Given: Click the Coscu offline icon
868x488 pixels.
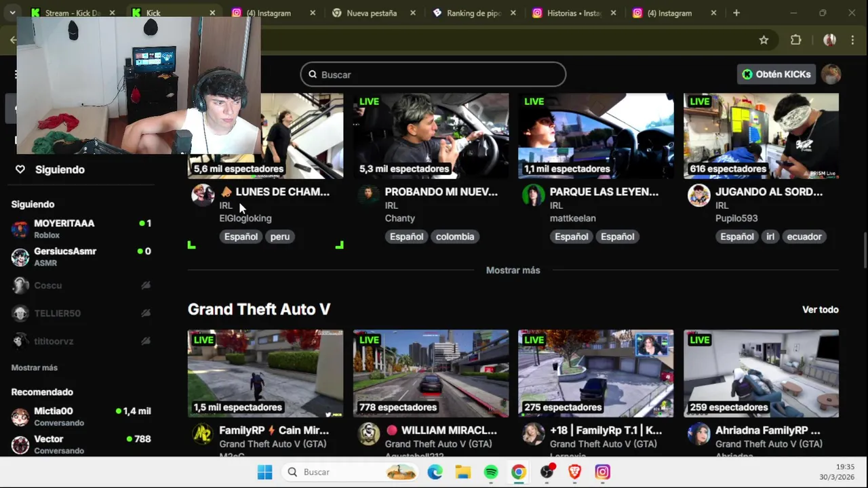Looking at the screenshot, I should coord(146,285).
